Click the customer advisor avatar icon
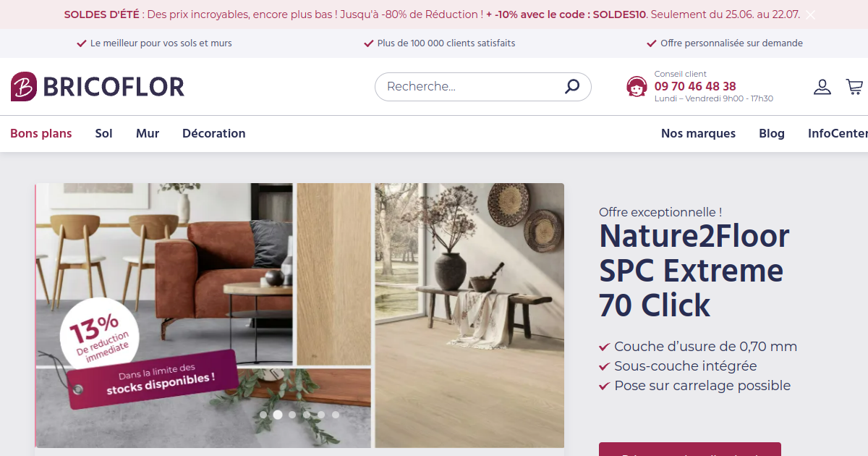This screenshot has width=868, height=456. [637, 87]
